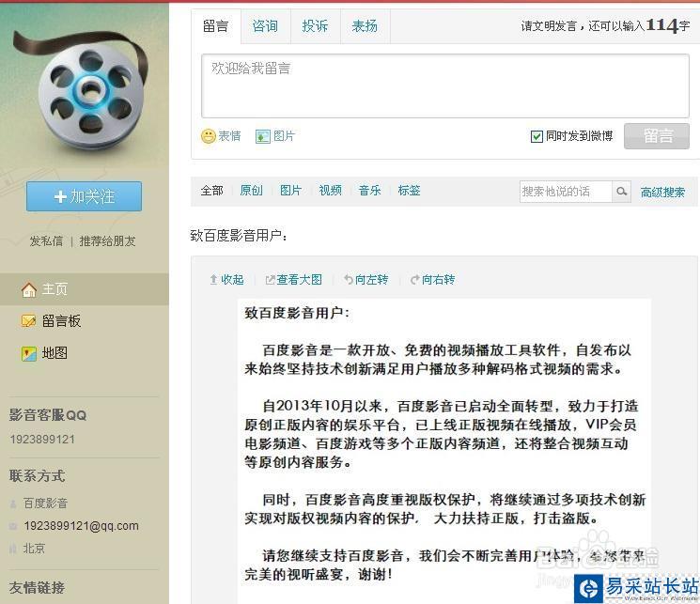Submit with the gray 留言 button
Image resolution: width=700 pixels, height=604 pixels.
657,135
